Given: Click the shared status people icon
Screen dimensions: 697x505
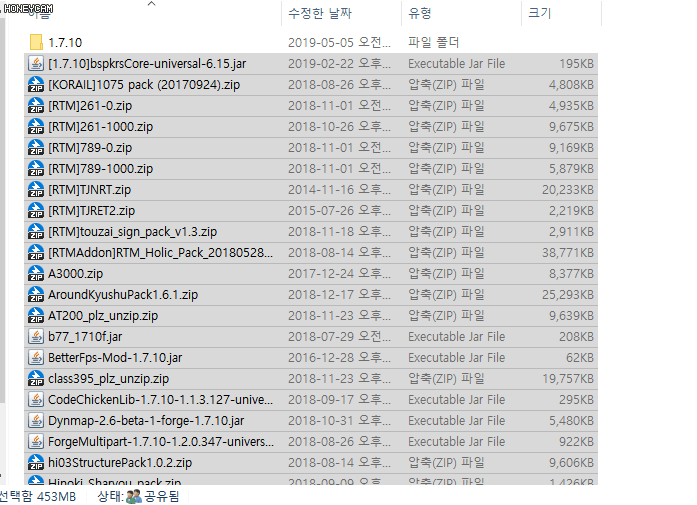Looking at the screenshot, I should point(134,496).
